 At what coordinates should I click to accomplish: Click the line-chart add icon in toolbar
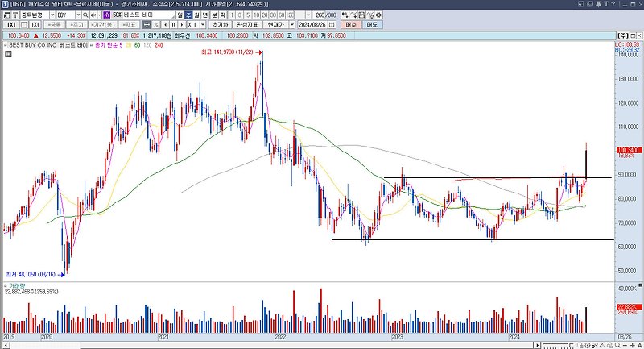tap(353, 15)
